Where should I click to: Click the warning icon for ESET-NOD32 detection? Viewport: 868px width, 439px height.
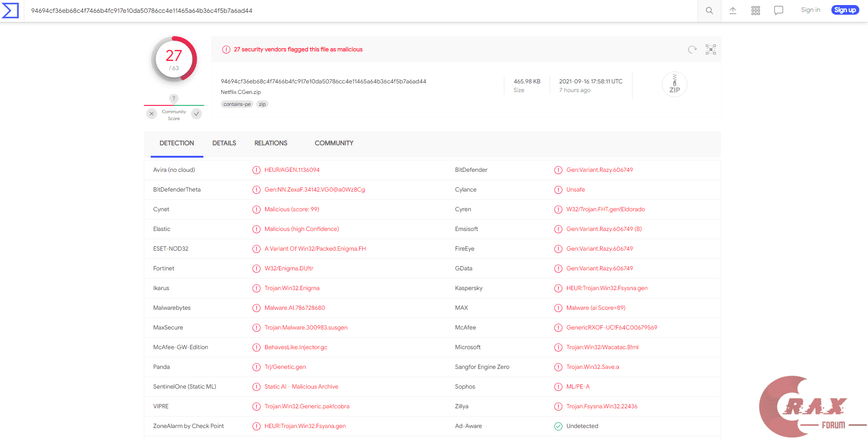(257, 249)
